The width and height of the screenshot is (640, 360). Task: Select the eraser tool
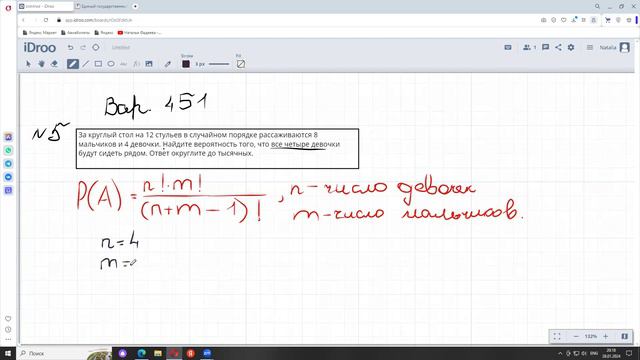click(x=54, y=64)
